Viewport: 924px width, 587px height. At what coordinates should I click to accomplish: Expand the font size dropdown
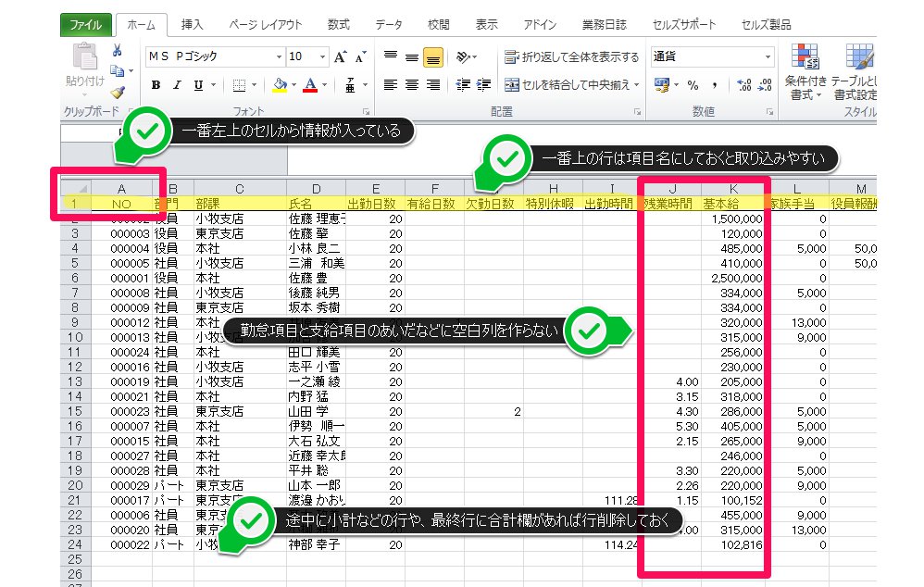[x=321, y=57]
